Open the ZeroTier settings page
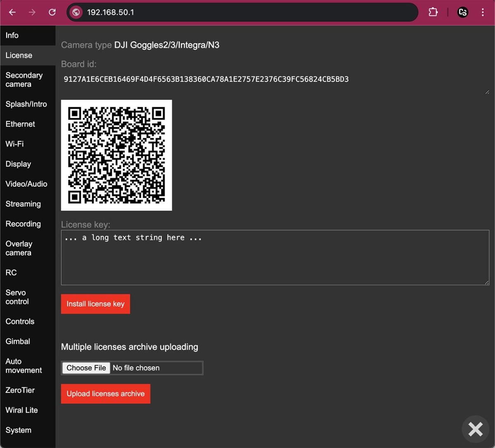 click(20, 390)
